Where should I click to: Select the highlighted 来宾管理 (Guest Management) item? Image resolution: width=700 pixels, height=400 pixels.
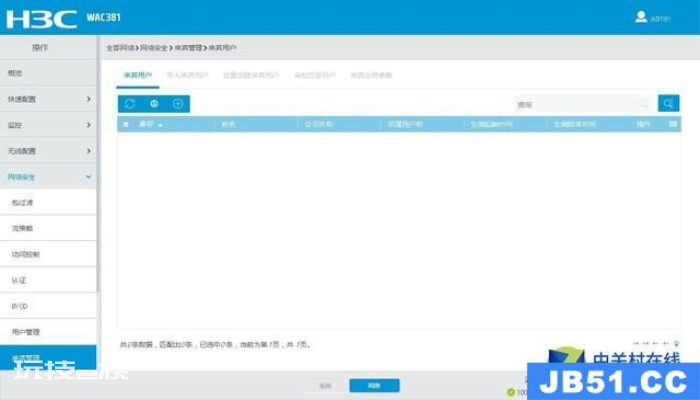(48, 358)
